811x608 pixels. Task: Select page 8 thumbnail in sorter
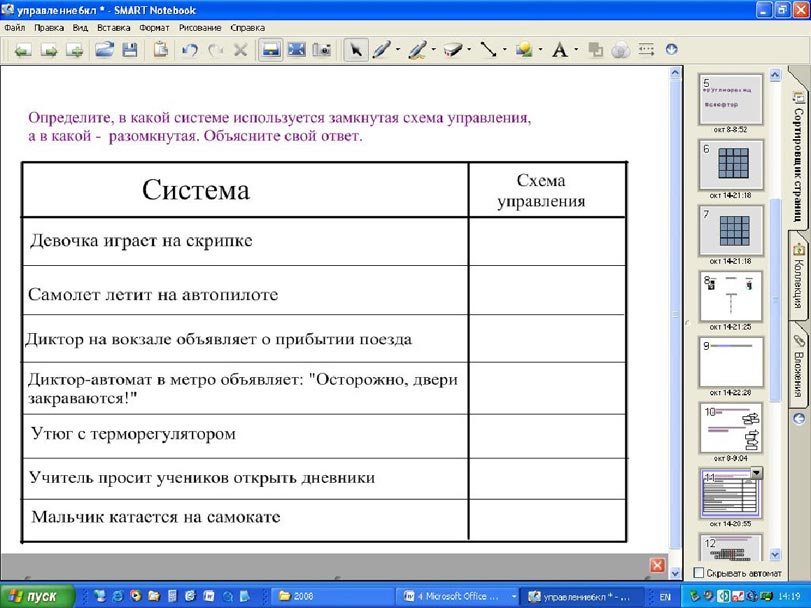pos(730,295)
